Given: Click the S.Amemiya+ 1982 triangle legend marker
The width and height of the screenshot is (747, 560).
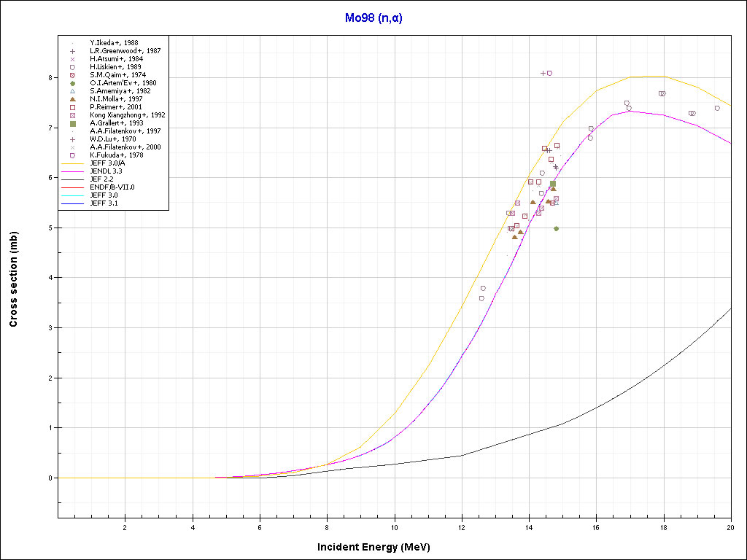Looking at the screenshot, I should 73,91.
